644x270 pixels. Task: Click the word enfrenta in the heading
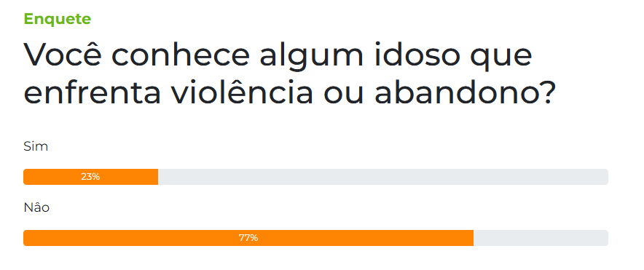pos(92,92)
